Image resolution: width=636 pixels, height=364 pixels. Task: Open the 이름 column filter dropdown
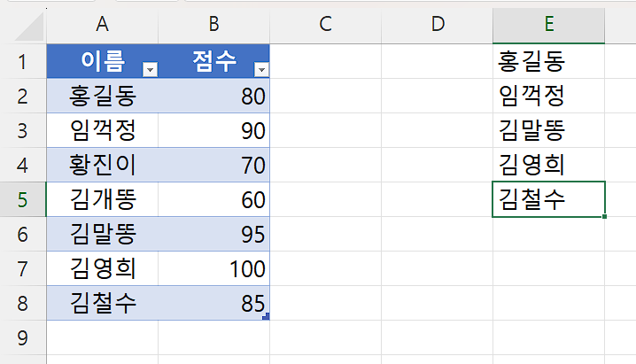click(150, 70)
